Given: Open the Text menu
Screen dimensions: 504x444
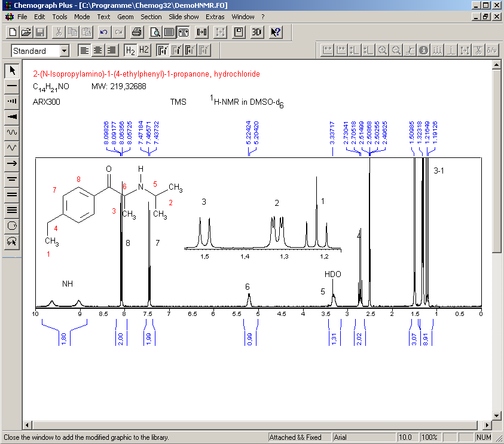Looking at the screenshot, I should 103,17.
